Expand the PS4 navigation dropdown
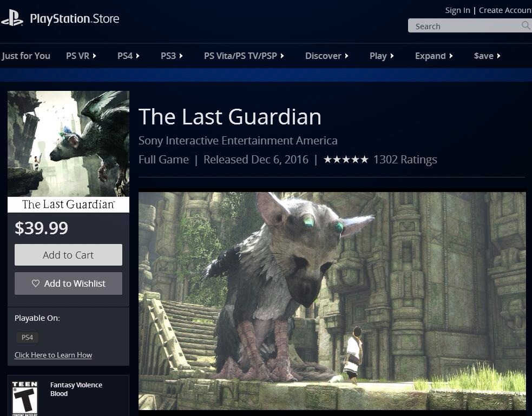 (128, 56)
